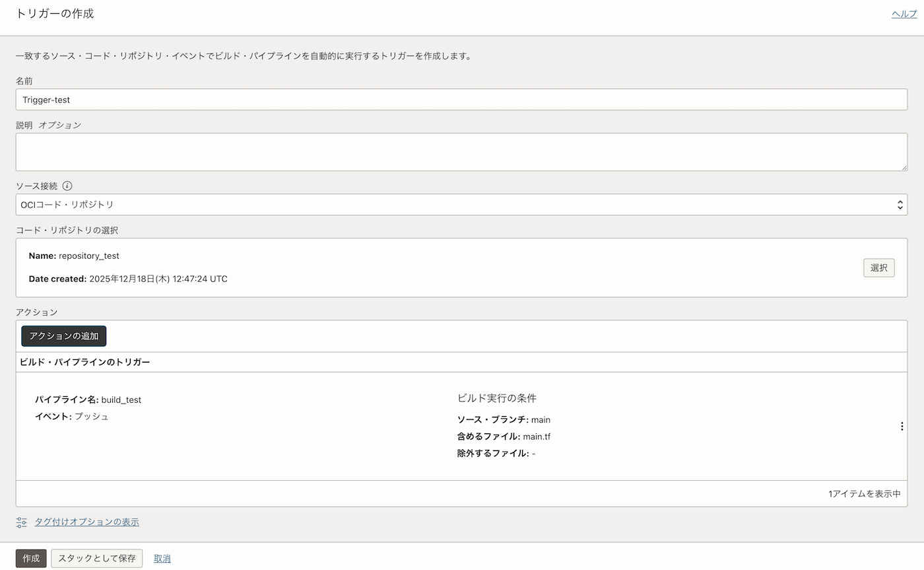Click the 作成 button
The height and width of the screenshot is (570, 924).
point(31,558)
